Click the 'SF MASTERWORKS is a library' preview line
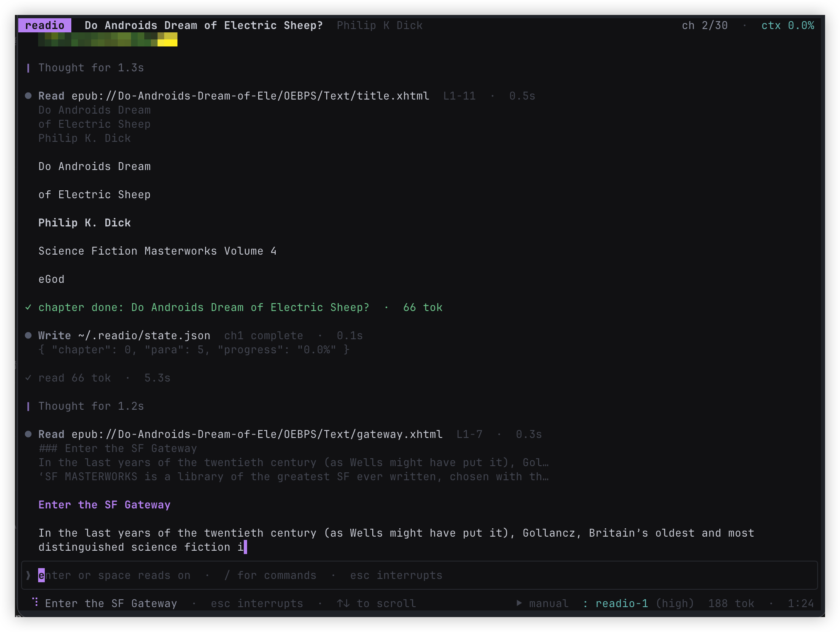 (293, 476)
